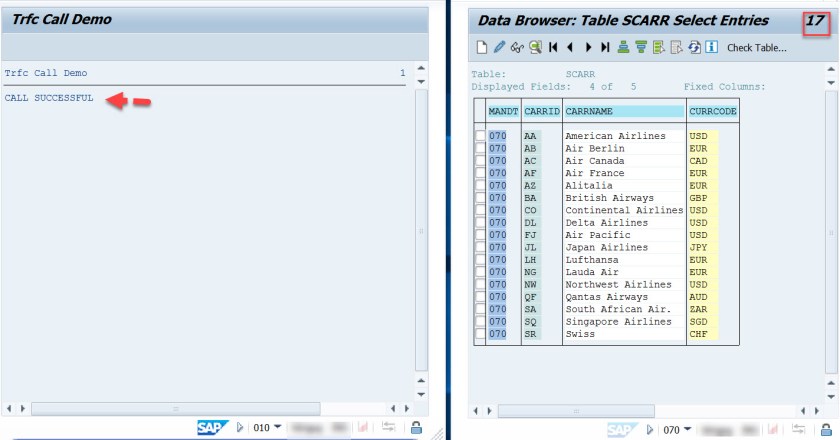Click the red chart icon in Trfc Call Demo status bar

(363, 427)
